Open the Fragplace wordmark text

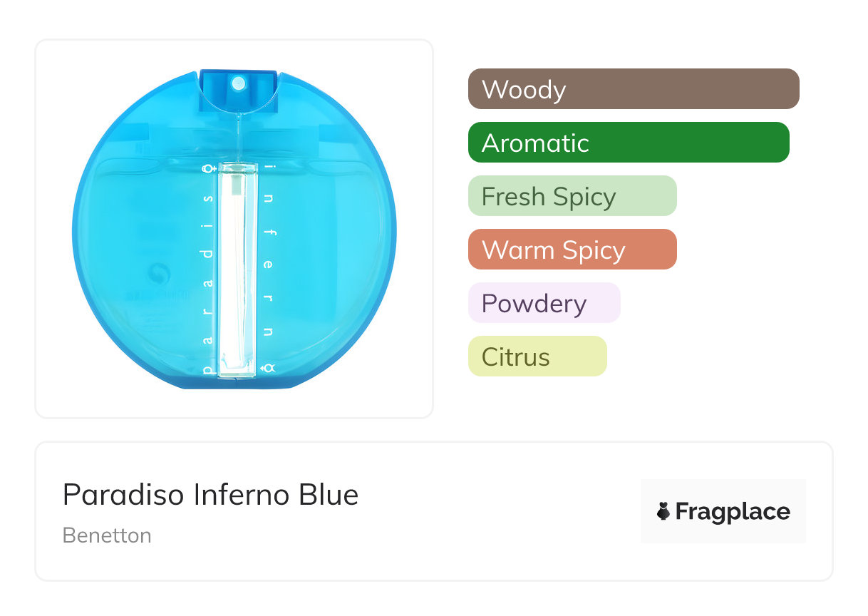pyautogui.click(x=733, y=511)
